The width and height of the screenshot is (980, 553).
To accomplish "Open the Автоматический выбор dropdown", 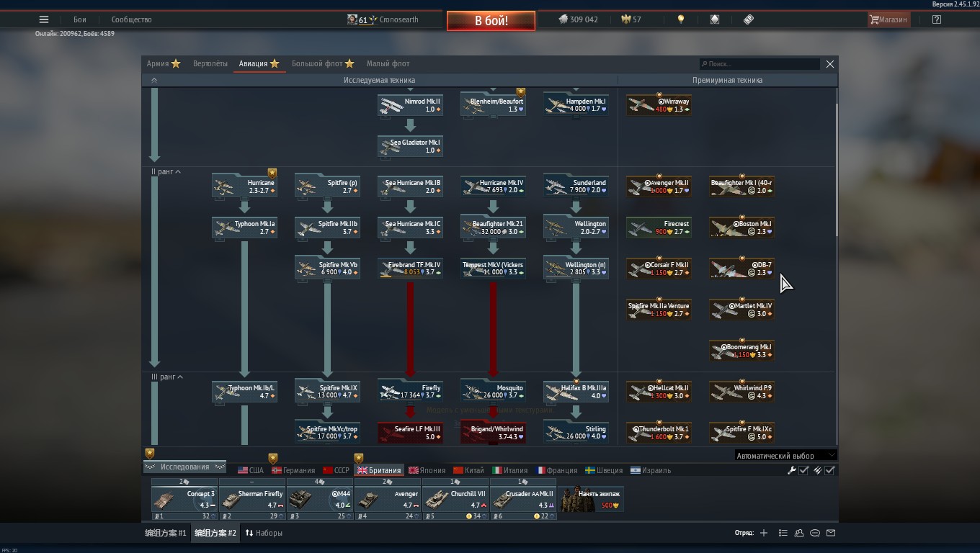I will (786, 455).
